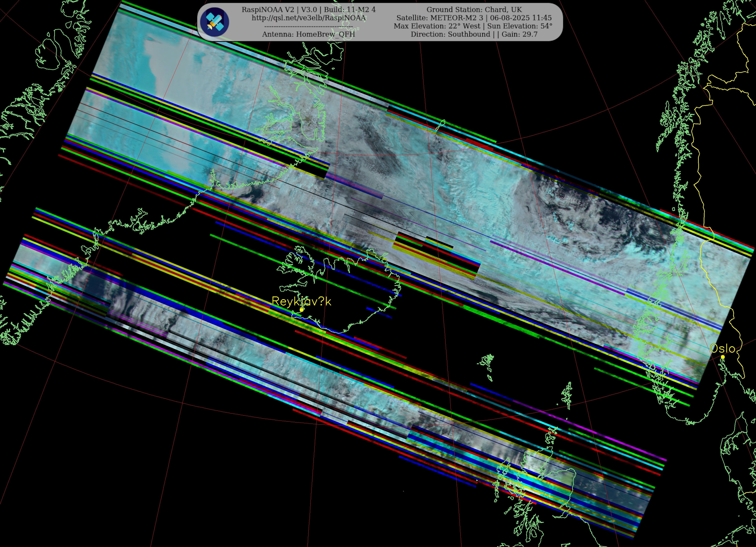Select the 'RaspiNOAA V2 | V3.0 | Build' text line
The width and height of the screenshot is (756, 547).
tap(309, 10)
